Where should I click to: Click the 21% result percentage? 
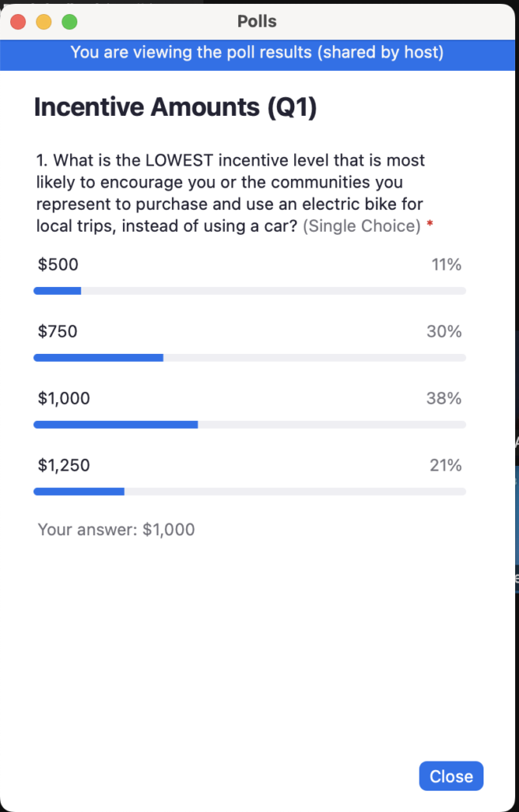(446, 465)
